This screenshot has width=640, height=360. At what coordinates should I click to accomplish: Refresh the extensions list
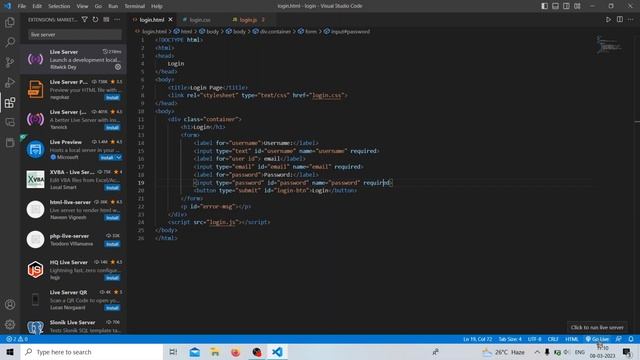(95, 19)
